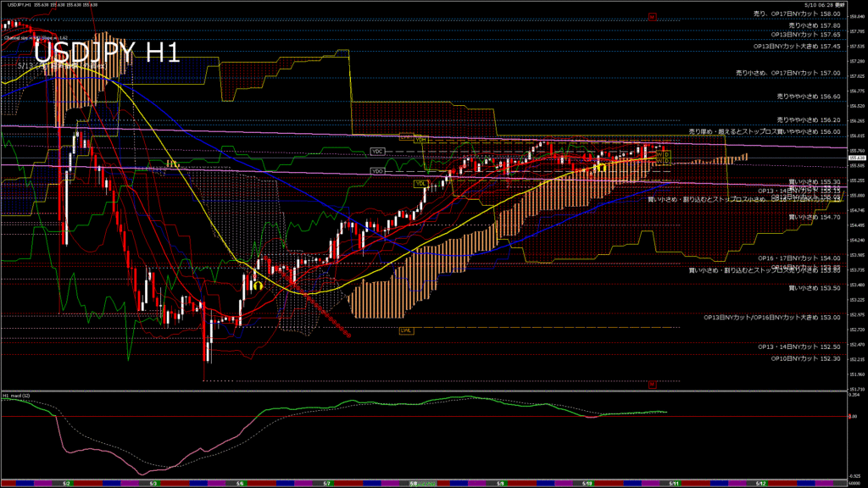Click the 5/10 06:28 update timestamp
The width and height of the screenshot is (868, 488).
point(824,5)
